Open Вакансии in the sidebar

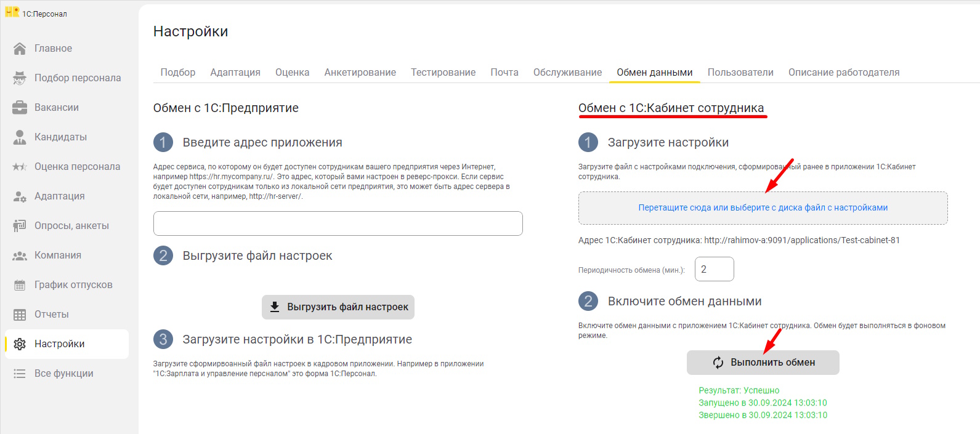coord(67,108)
